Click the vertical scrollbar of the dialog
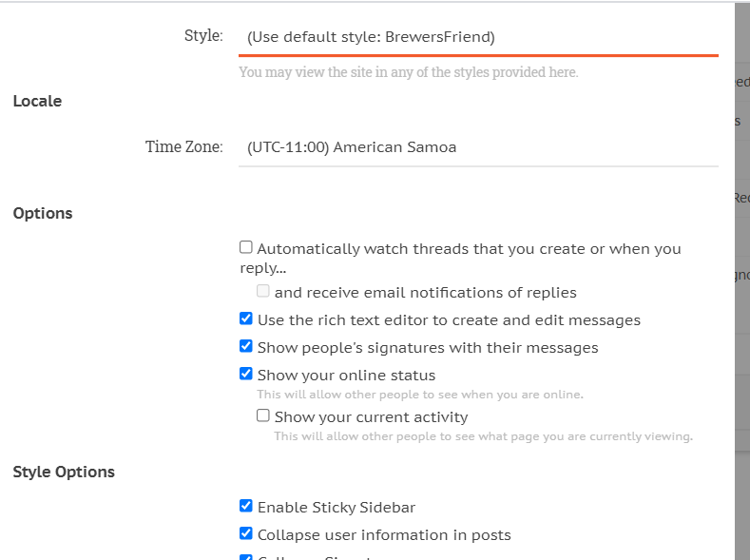750x560 pixels. 741,285
